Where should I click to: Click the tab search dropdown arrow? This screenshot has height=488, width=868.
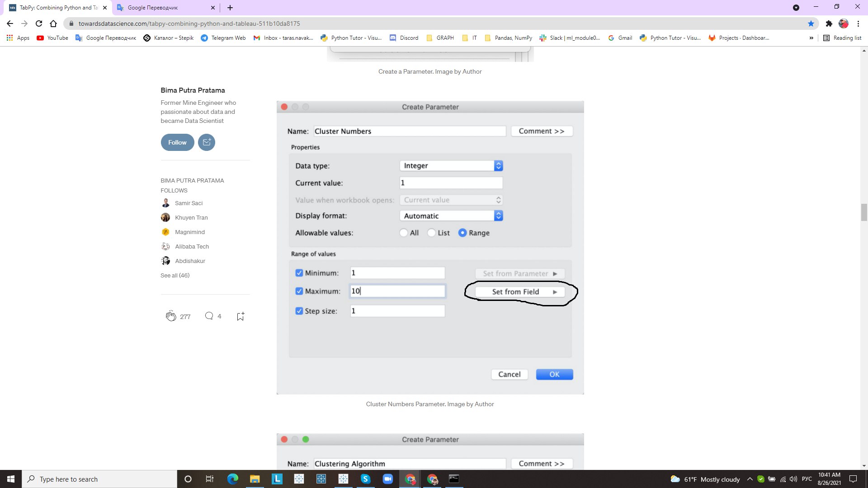tap(796, 8)
